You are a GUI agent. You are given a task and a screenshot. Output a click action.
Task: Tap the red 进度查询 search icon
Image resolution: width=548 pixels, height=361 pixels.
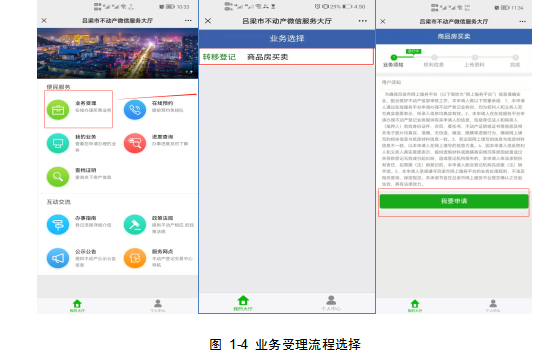[x=135, y=143]
